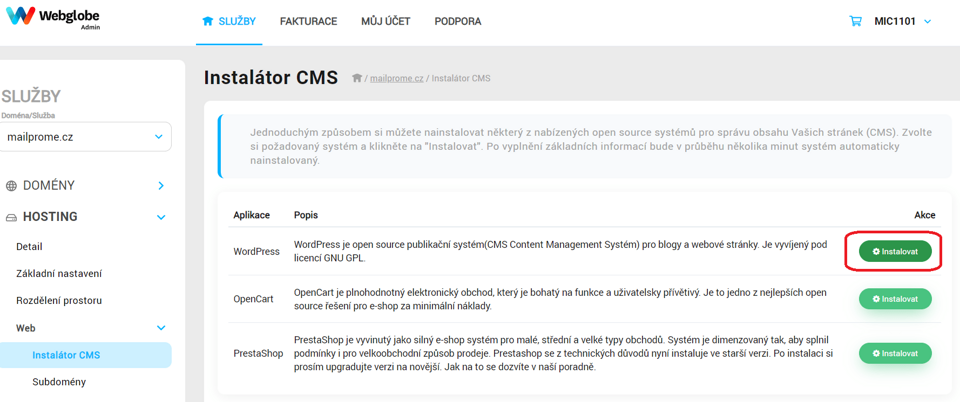Click the OpenCart description text
The width and height of the screenshot is (960, 402).
click(558, 299)
